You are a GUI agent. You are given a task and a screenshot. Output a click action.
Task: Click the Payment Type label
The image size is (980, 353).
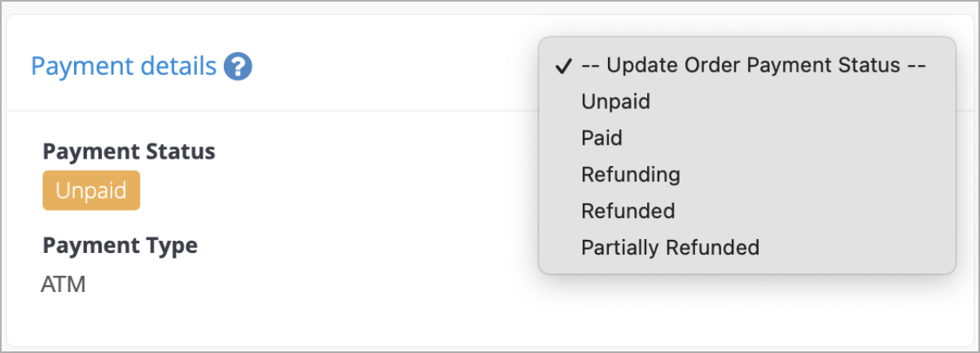tap(120, 245)
